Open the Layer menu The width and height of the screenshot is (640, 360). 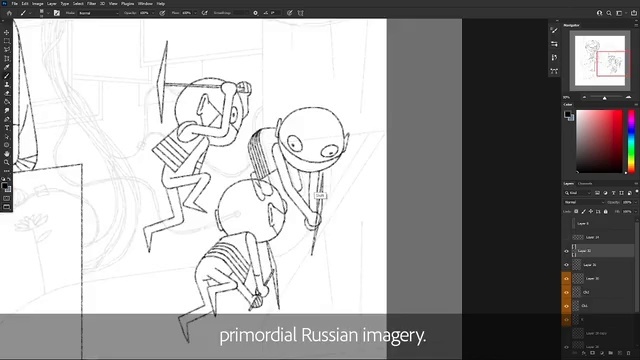[52, 4]
